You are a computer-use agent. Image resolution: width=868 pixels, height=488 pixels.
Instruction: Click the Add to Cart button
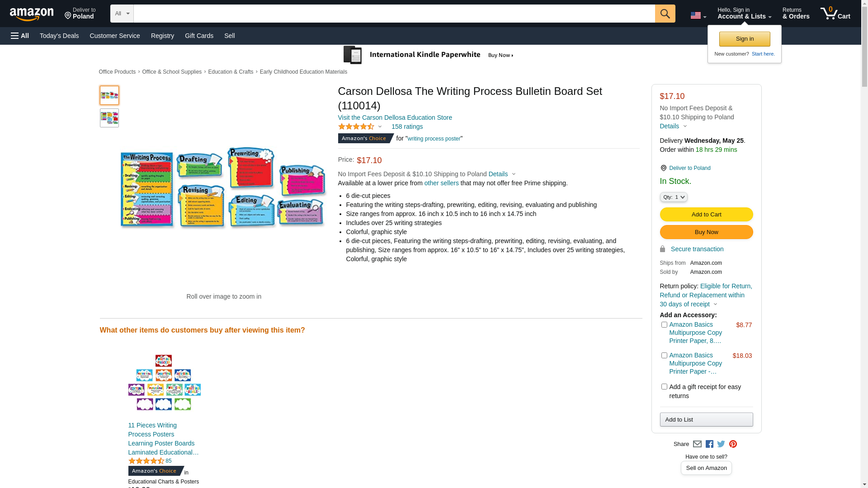(x=706, y=215)
